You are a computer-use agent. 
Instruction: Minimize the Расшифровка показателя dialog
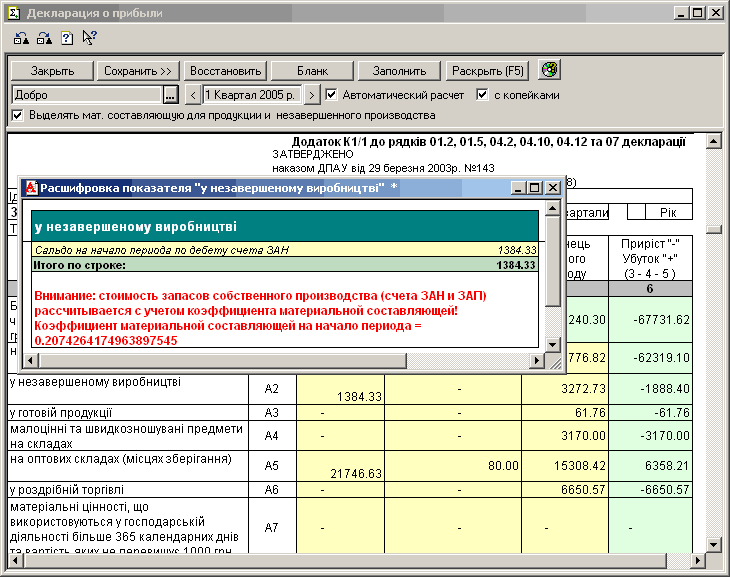[519, 188]
